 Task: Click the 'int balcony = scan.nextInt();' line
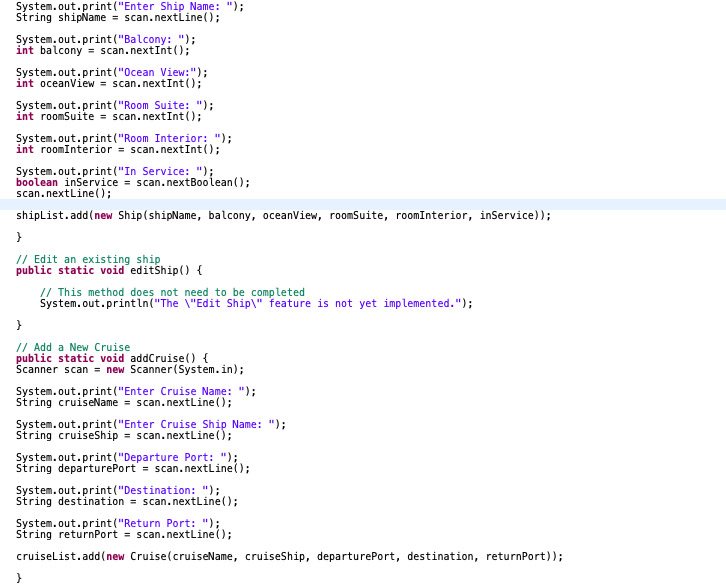pos(103,50)
